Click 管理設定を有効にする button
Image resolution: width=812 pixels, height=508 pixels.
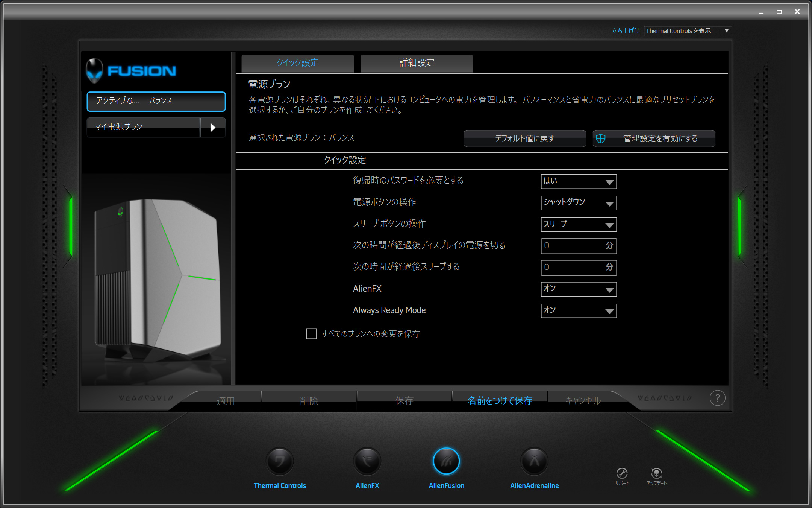(654, 138)
